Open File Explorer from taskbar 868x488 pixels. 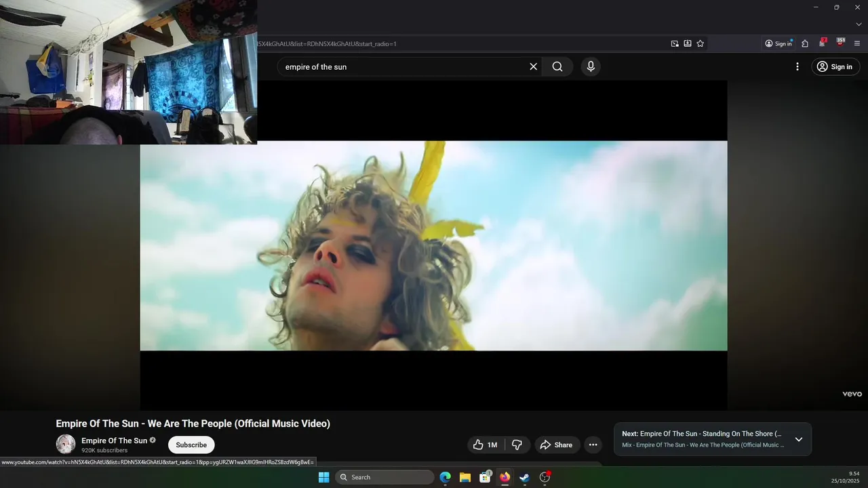tap(465, 477)
